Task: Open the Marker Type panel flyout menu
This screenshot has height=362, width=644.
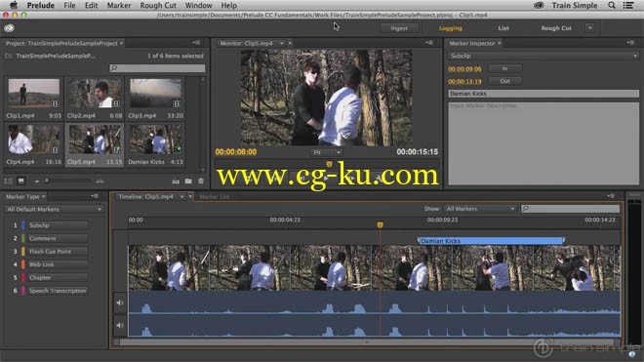Action: point(95,196)
